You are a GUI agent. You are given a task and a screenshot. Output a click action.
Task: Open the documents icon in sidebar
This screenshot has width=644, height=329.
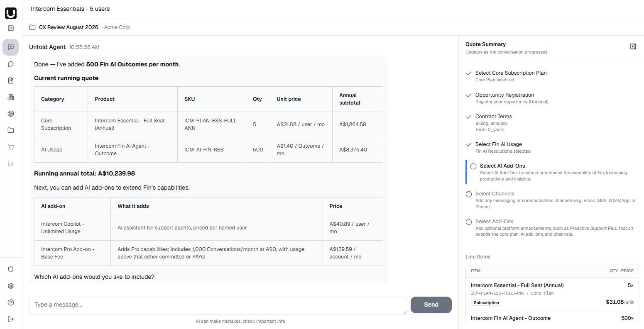click(11, 80)
